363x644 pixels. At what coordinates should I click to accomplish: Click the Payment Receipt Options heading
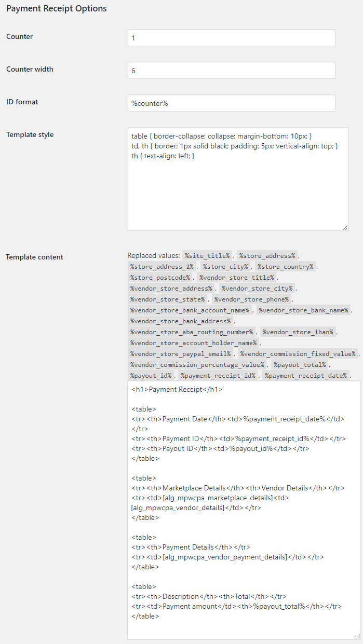click(57, 9)
